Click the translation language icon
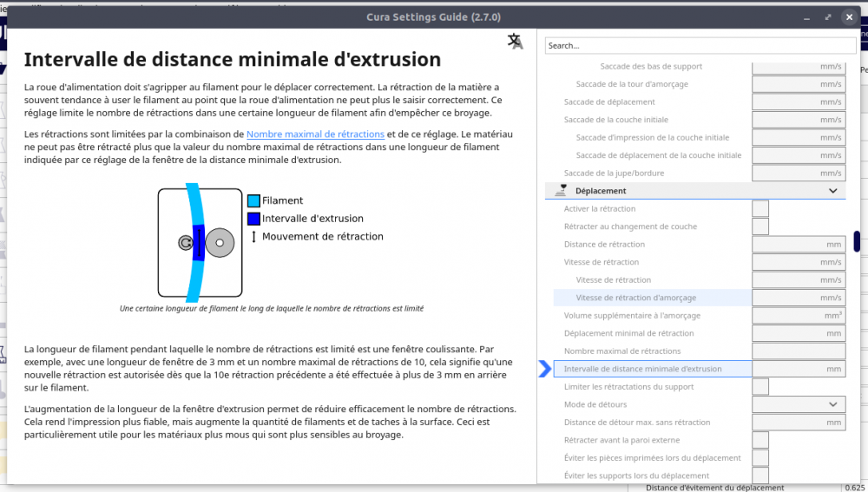This screenshot has height=492, width=868. tap(516, 42)
